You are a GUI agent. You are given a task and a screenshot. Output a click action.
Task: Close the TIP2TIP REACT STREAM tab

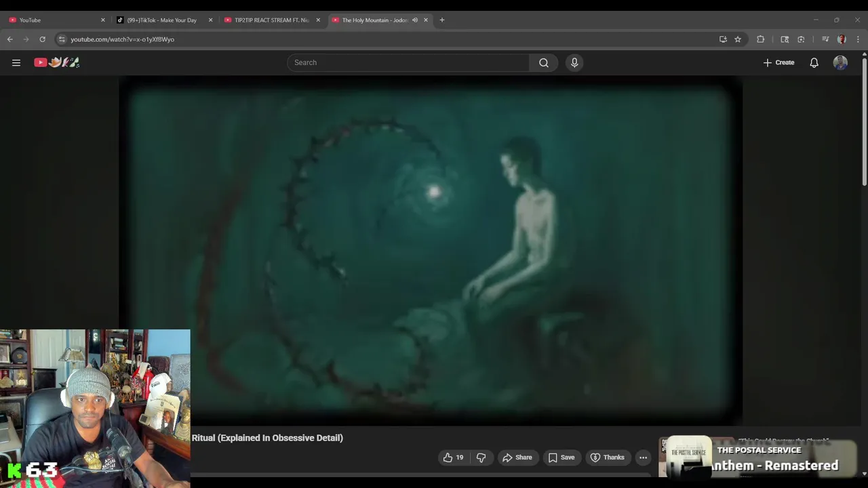[318, 20]
